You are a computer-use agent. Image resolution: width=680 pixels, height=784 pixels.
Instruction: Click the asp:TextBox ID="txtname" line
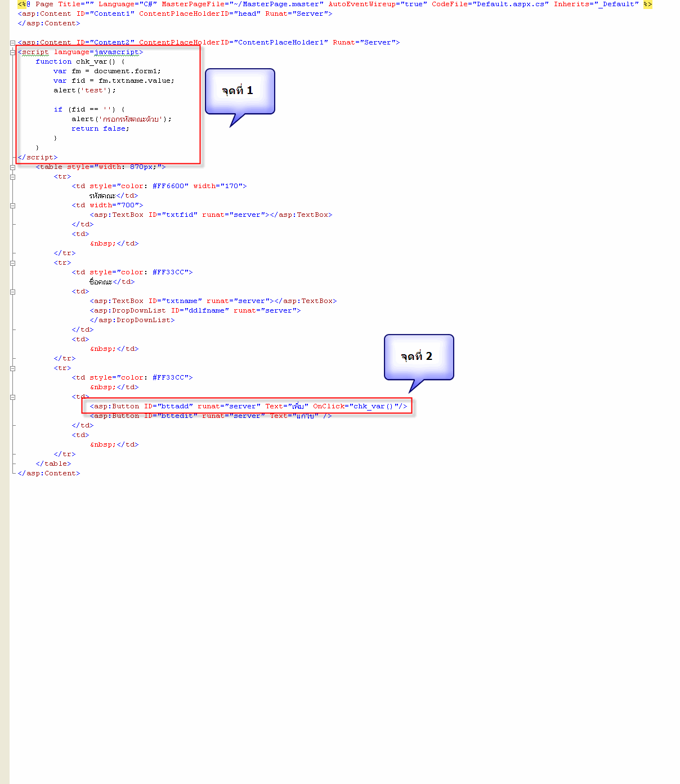point(213,301)
